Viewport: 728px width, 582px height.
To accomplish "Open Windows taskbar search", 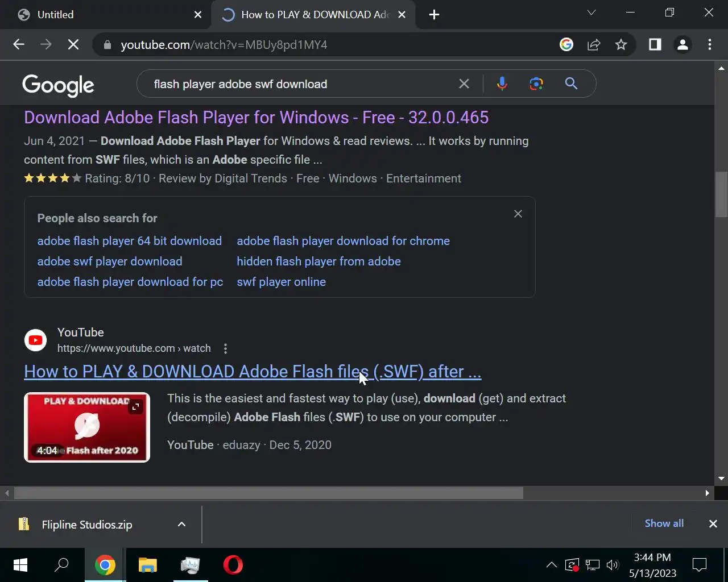I will [61, 565].
